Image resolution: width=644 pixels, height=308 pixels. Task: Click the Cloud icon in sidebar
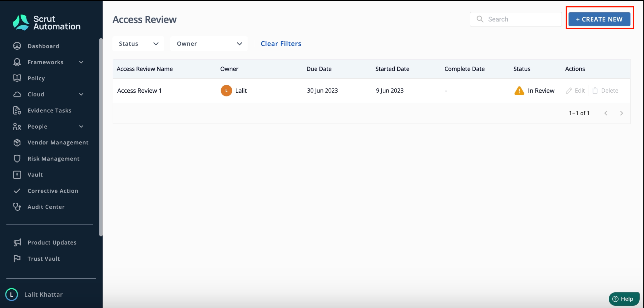point(17,94)
